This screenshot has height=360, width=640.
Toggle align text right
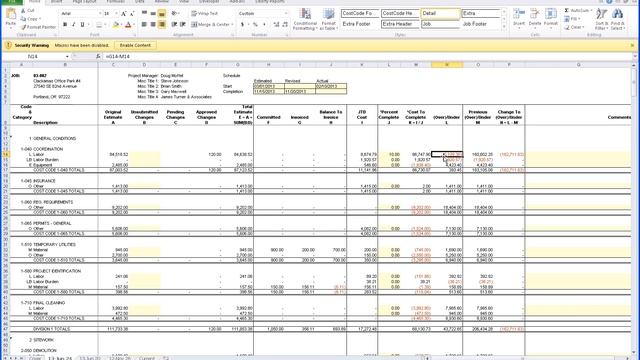click(162, 25)
